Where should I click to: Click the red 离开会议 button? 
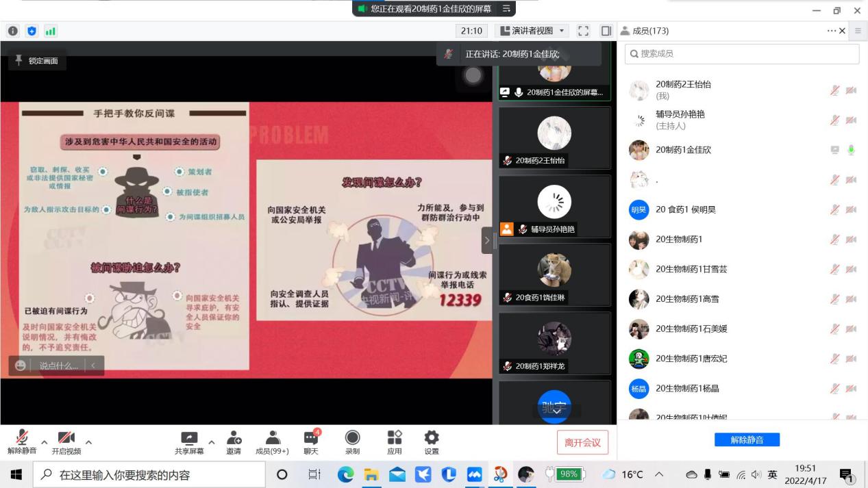[582, 443]
